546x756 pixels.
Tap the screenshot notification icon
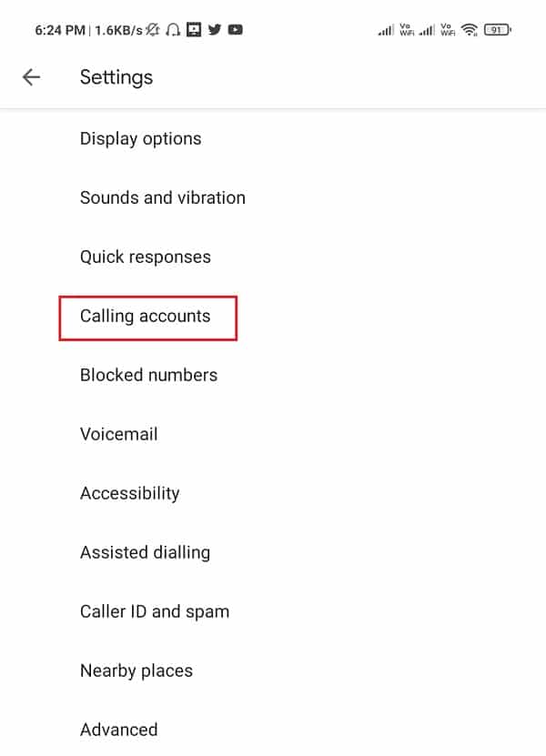tap(193, 30)
